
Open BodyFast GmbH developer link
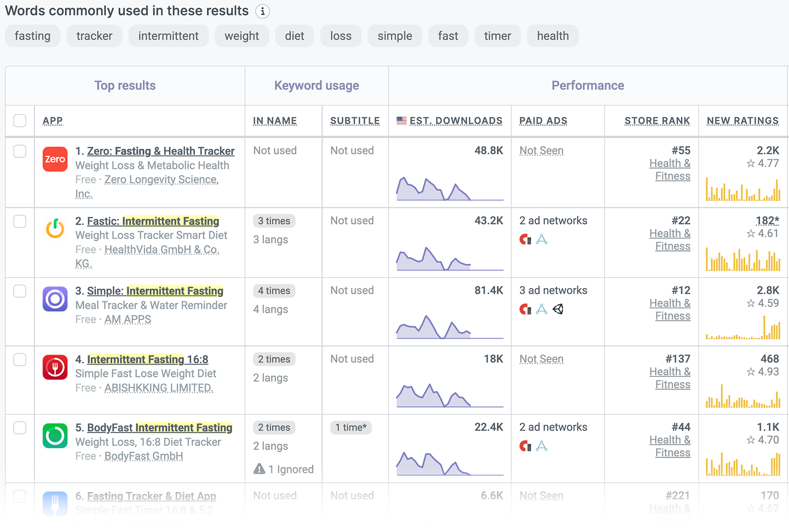pos(144,456)
